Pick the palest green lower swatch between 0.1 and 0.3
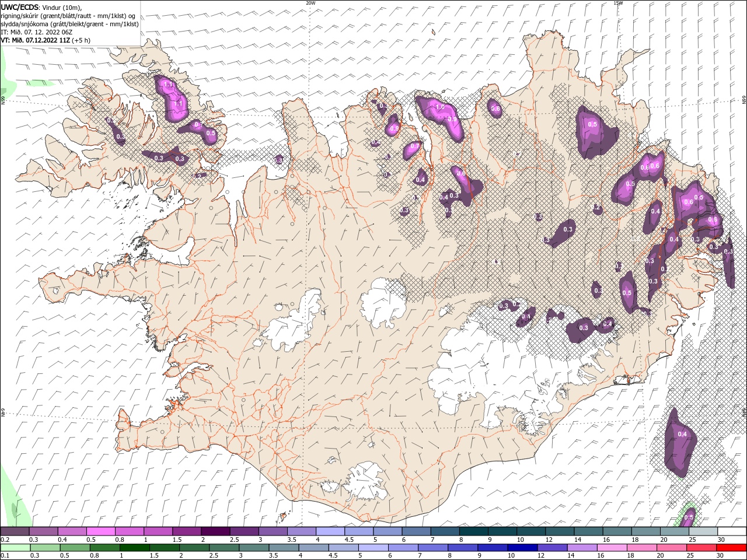The image size is (747, 560). pyautogui.click(x=15, y=548)
